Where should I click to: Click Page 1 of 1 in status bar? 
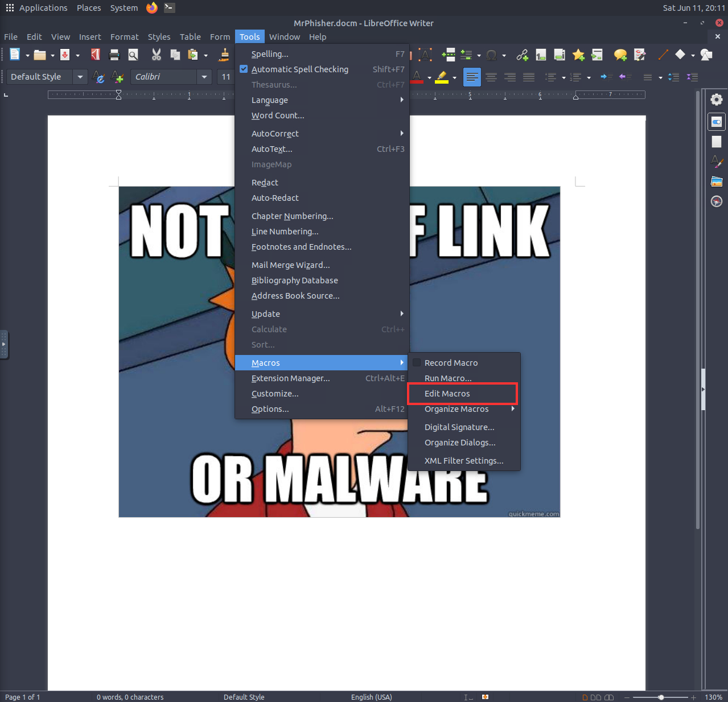(x=23, y=697)
